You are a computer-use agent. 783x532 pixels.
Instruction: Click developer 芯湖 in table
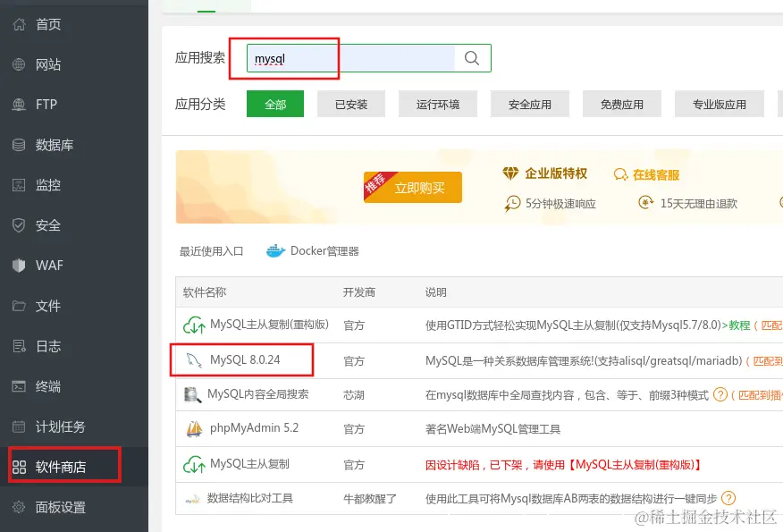(354, 394)
